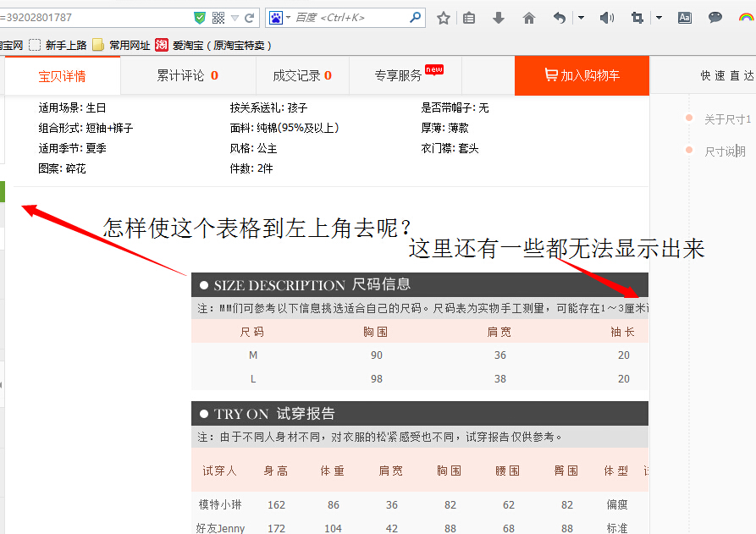The height and width of the screenshot is (534, 756).
Task: Click the rainbow icon in toolbar
Action: coord(746,18)
